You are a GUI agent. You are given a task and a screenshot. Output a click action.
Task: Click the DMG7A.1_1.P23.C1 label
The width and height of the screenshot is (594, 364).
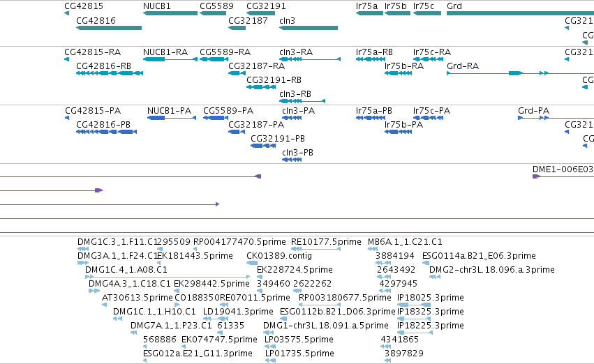[171, 326]
